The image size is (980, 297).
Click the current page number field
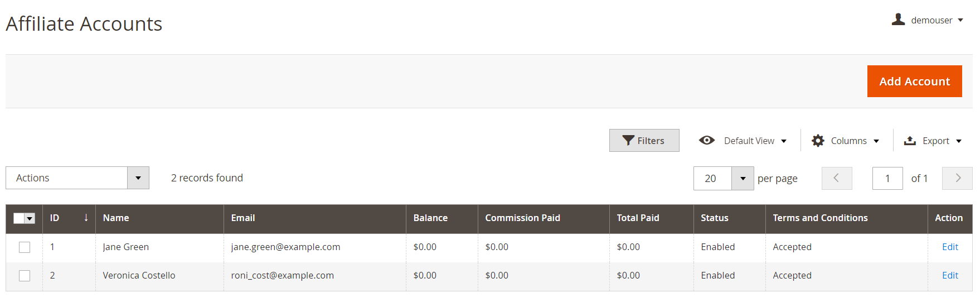(887, 179)
